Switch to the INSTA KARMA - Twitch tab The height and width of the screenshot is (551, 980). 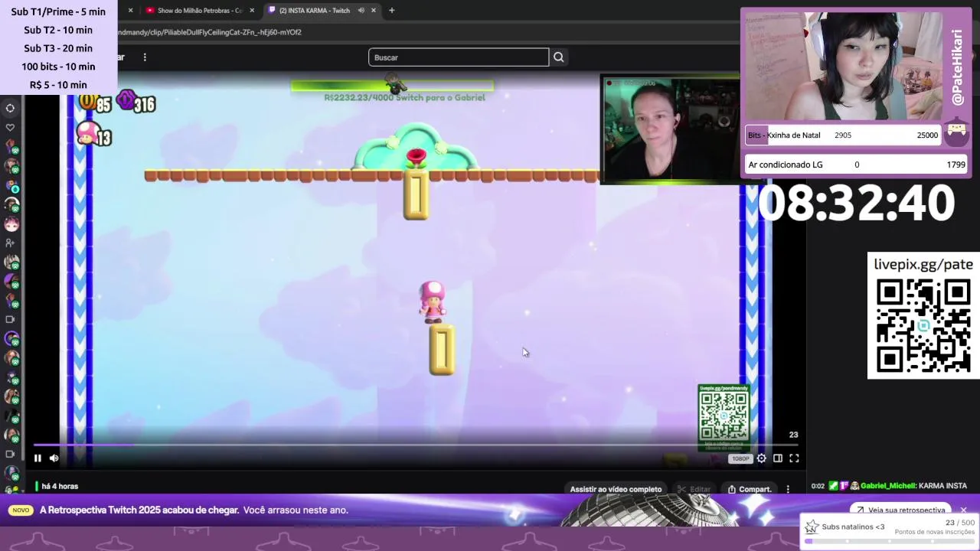(x=314, y=11)
